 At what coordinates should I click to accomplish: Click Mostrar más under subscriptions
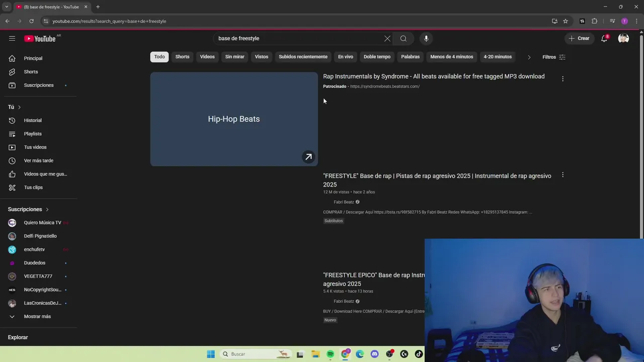pos(37,316)
